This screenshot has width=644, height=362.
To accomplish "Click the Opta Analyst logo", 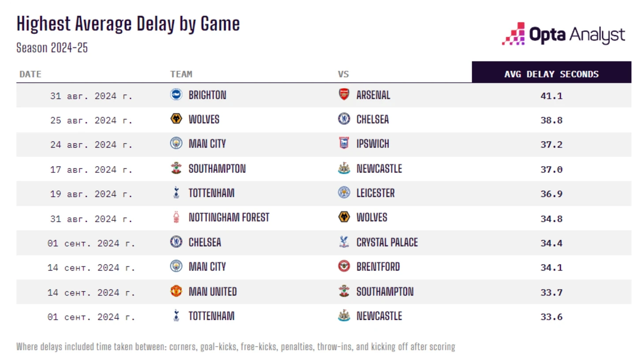I will [x=563, y=34].
